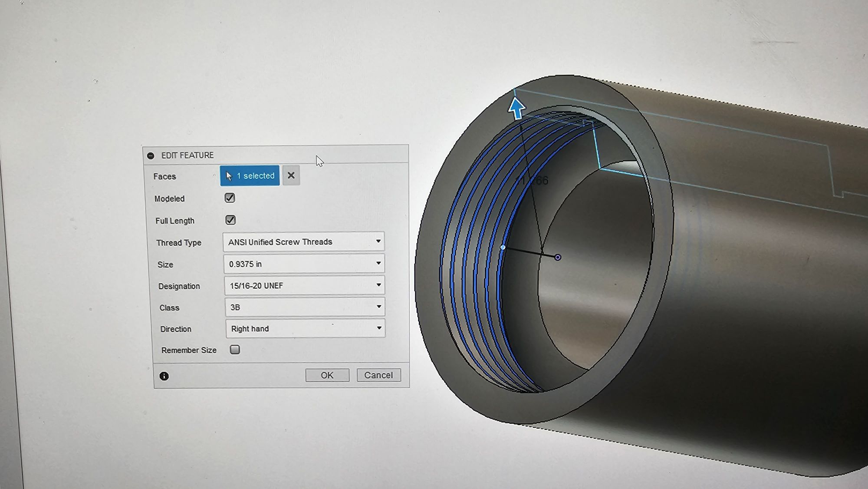Click the Class label text
The height and width of the screenshot is (489, 868).
click(169, 308)
